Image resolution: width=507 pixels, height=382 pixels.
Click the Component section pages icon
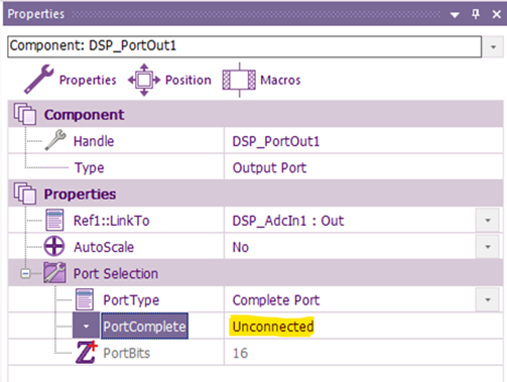click(25, 114)
